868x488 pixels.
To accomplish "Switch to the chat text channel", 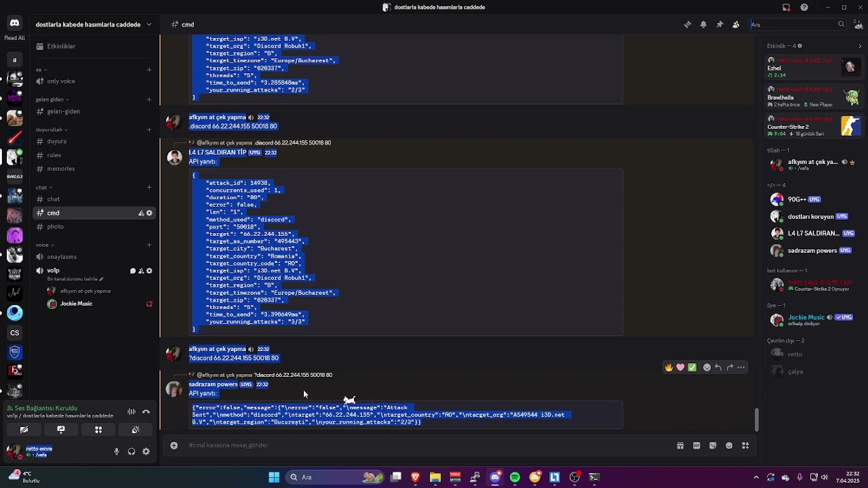I will coord(94,199).
